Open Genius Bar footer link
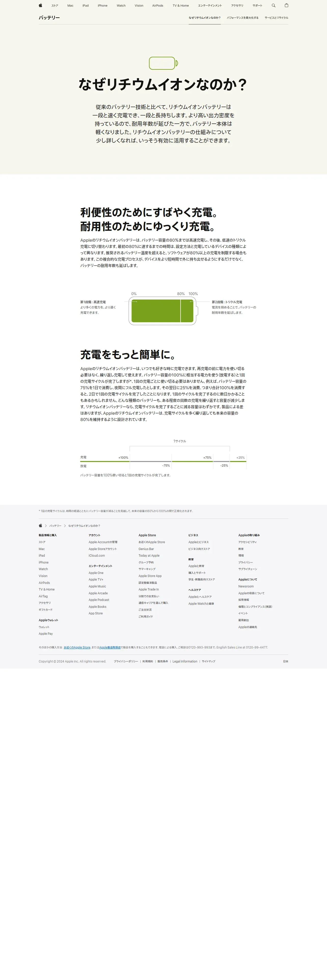 click(x=146, y=549)
